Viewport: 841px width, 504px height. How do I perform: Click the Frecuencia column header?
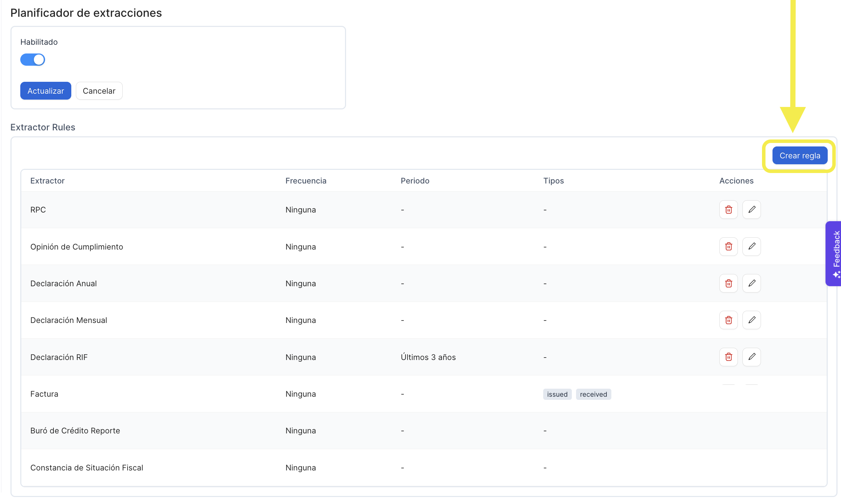click(x=306, y=181)
